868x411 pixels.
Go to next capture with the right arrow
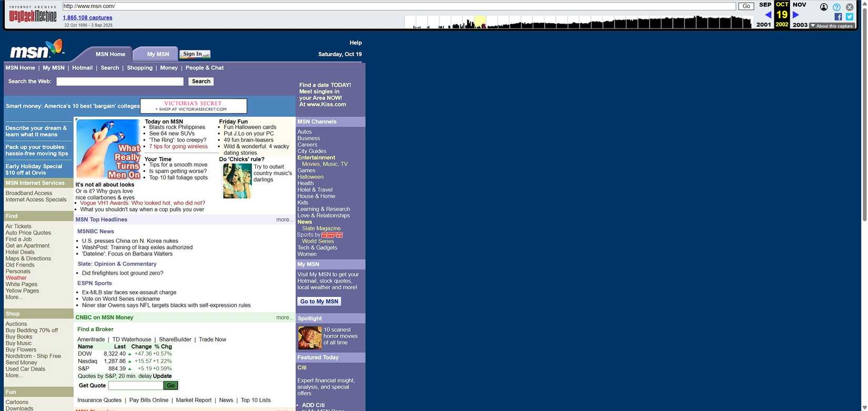pos(795,15)
